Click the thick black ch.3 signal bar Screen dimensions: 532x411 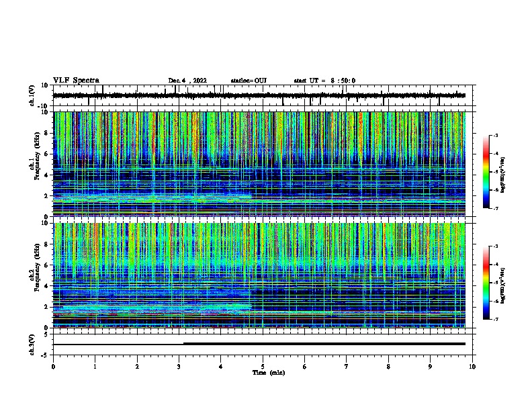pos(324,344)
